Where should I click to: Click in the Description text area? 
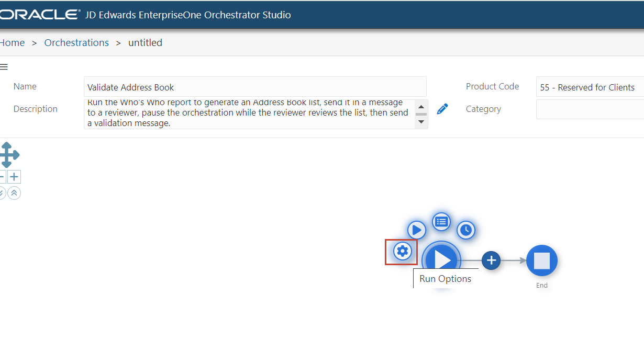point(249,114)
